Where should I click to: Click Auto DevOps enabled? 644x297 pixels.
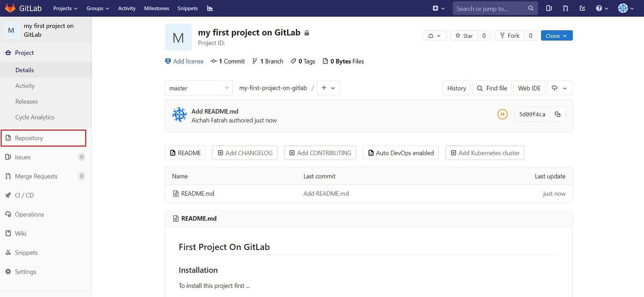(x=401, y=153)
